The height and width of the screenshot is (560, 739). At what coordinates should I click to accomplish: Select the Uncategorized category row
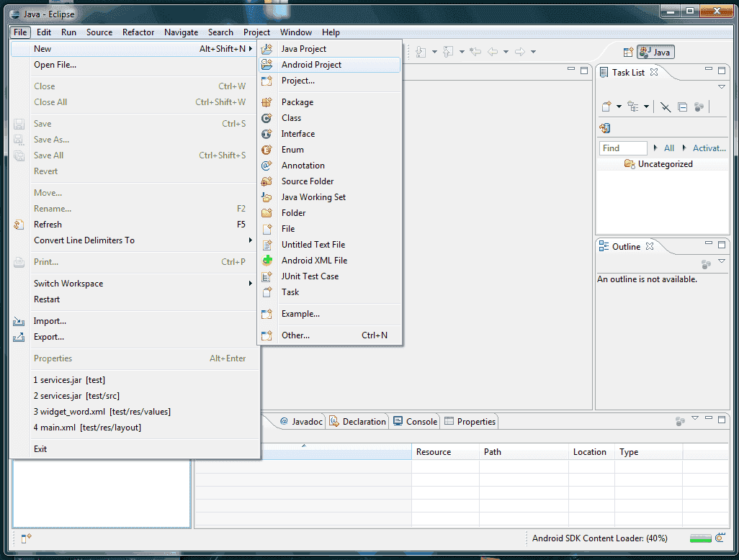click(x=663, y=164)
